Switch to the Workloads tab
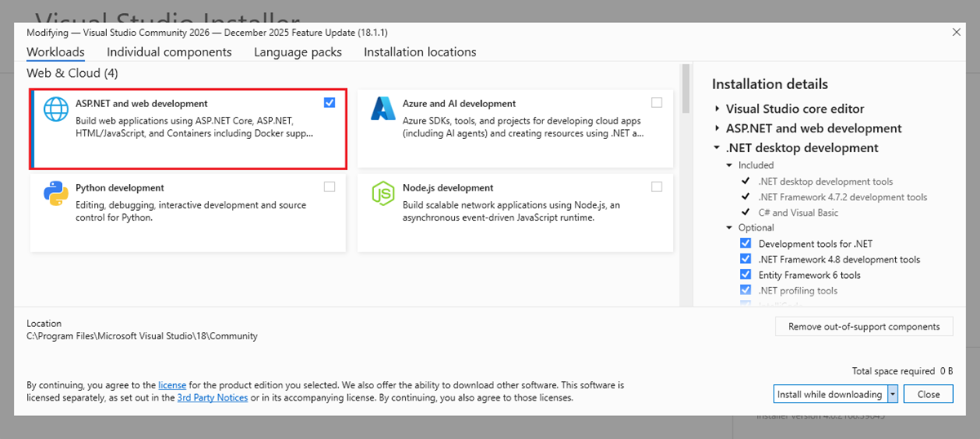This screenshot has height=439, width=980. click(x=56, y=52)
